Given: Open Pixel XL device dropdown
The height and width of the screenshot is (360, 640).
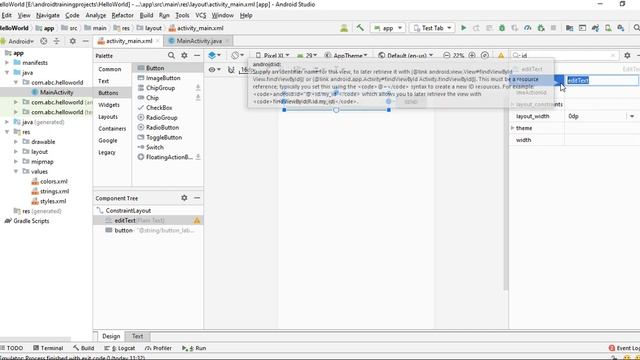Looking at the screenshot, I should click(x=272, y=55).
